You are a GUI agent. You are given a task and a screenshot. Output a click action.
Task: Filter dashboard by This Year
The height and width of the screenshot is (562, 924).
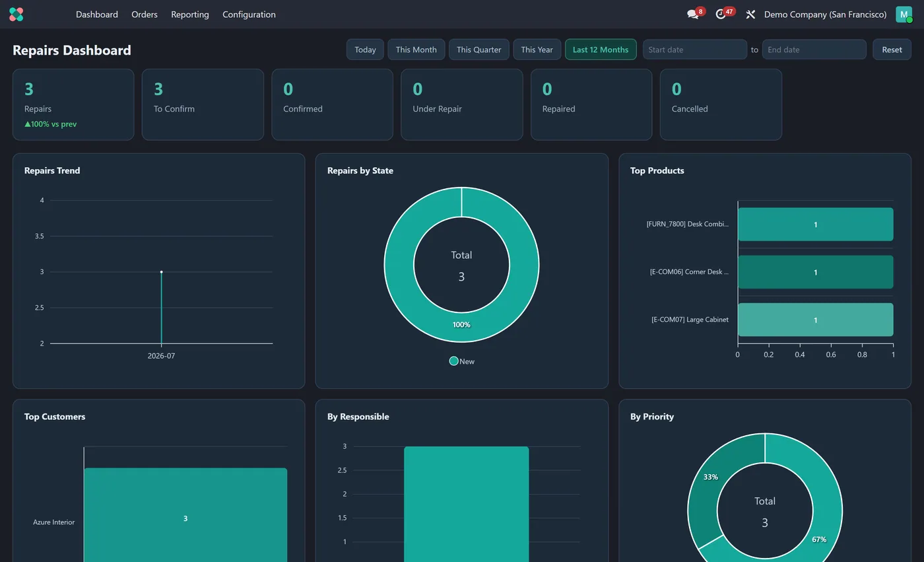(x=537, y=50)
